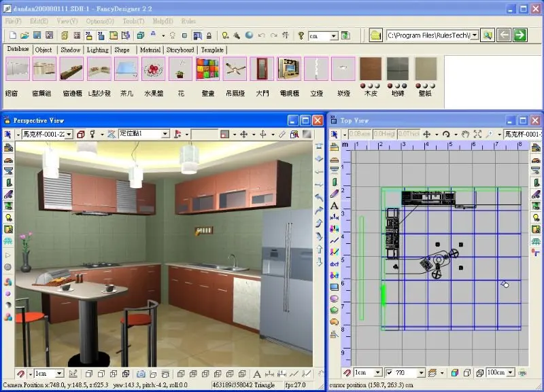The image size is (544, 392).
Task: Activate the hand pan tool in Top View
Action: pyautogui.click(x=465, y=134)
